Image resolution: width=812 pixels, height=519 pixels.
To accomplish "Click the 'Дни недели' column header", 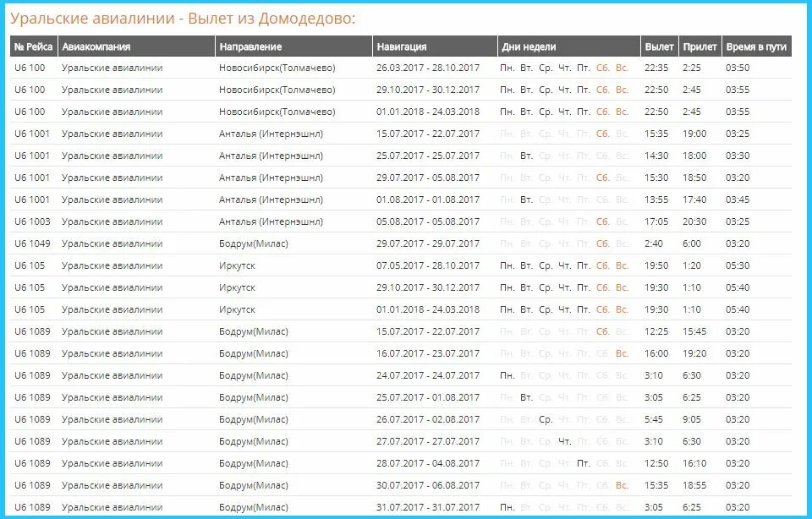I will pyautogui.click(x=569, y=46).
